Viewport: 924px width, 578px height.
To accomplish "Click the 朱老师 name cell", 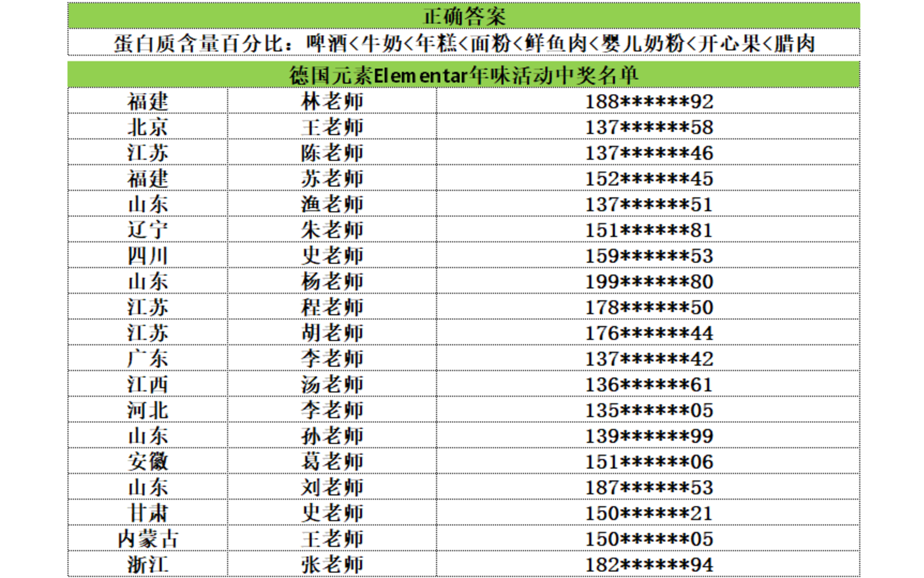I will (x=332, y=230).
